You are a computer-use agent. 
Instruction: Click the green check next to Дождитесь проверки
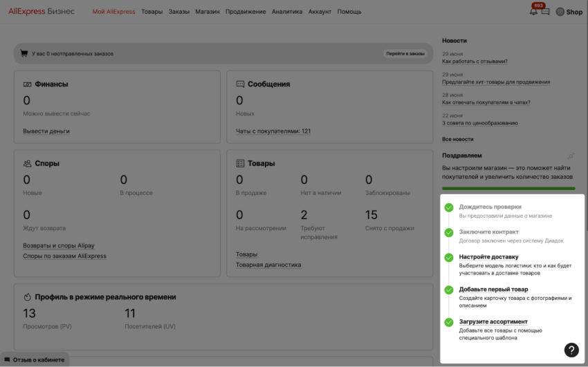449,207
